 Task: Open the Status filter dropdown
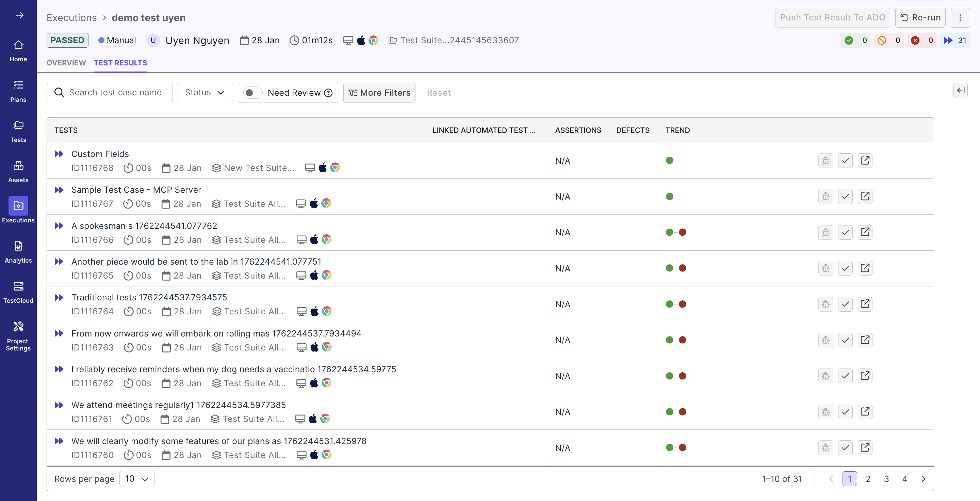[205, 93]
